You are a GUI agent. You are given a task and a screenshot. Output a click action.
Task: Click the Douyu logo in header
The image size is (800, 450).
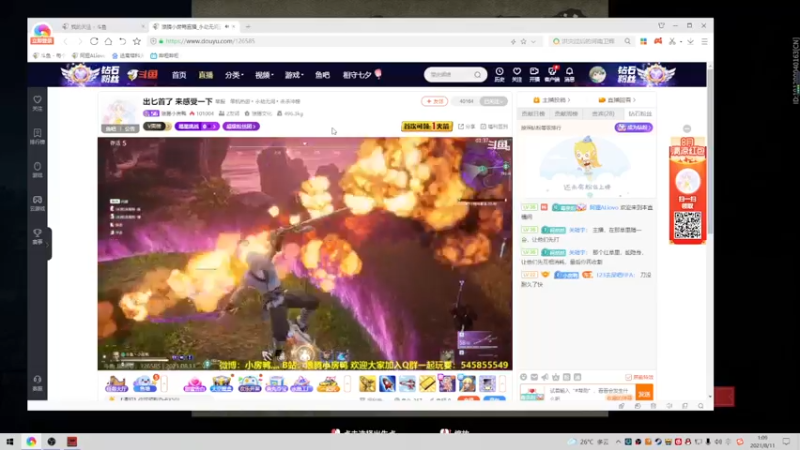[x=142, y=74]
